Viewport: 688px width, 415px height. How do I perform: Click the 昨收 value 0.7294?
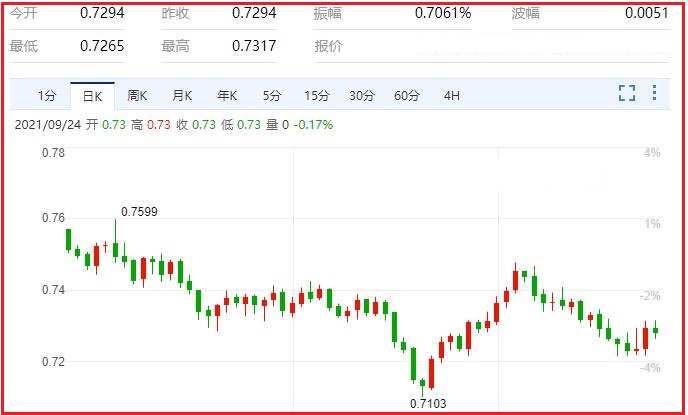pos(254,13)
